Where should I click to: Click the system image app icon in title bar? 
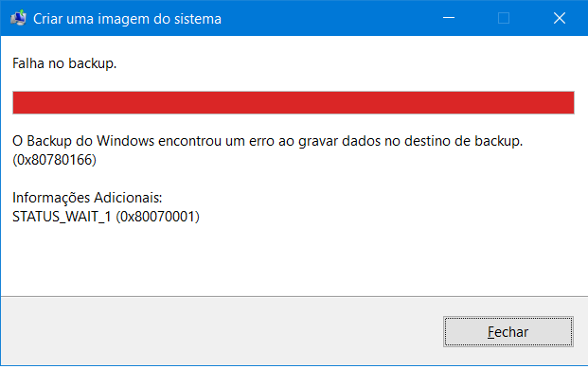click(18, 18)
